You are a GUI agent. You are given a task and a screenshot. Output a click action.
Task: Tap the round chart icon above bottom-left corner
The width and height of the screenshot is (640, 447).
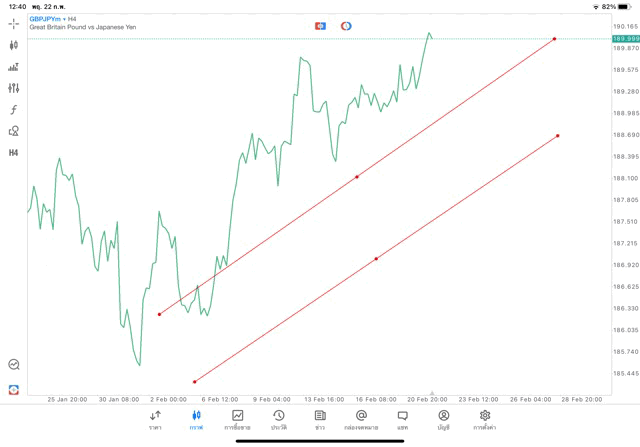pos(14,365)
